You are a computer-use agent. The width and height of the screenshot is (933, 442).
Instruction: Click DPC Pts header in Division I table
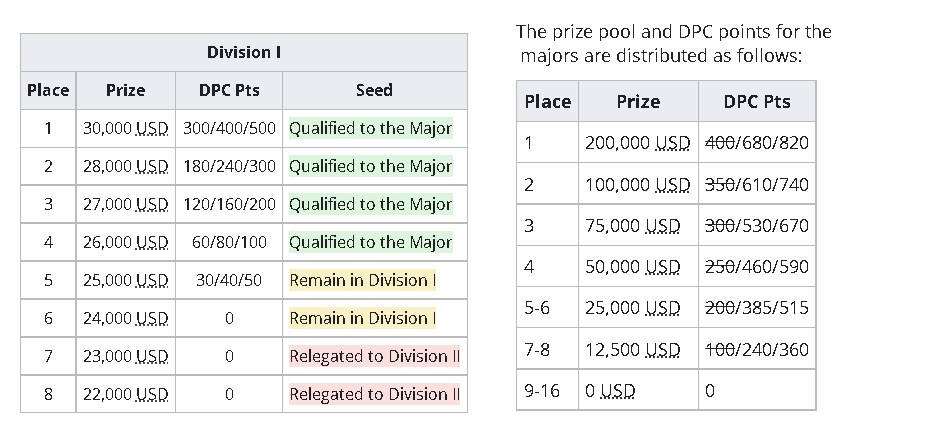229,90
